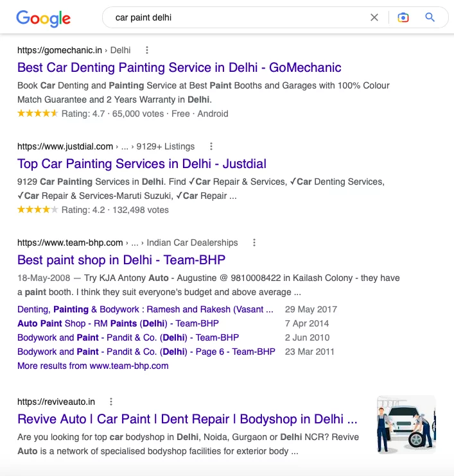Click More results from www.team-bhp.com
This screenshot has height=476, width=454.
[92, 366]
